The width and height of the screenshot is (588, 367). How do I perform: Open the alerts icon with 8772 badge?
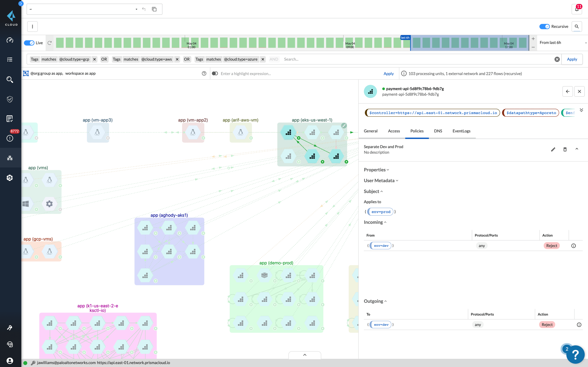[10, 138]
